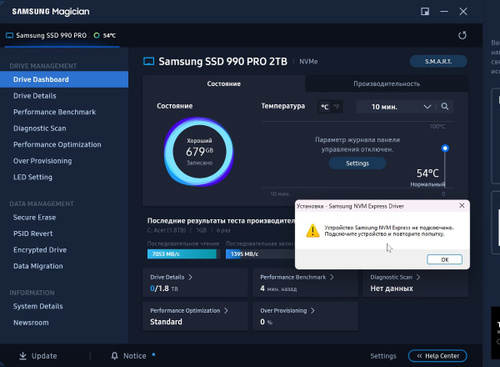Click the green health ring icon beside 54°C
The height and width of the screenshot is (367, 500).
click(97, 35)
